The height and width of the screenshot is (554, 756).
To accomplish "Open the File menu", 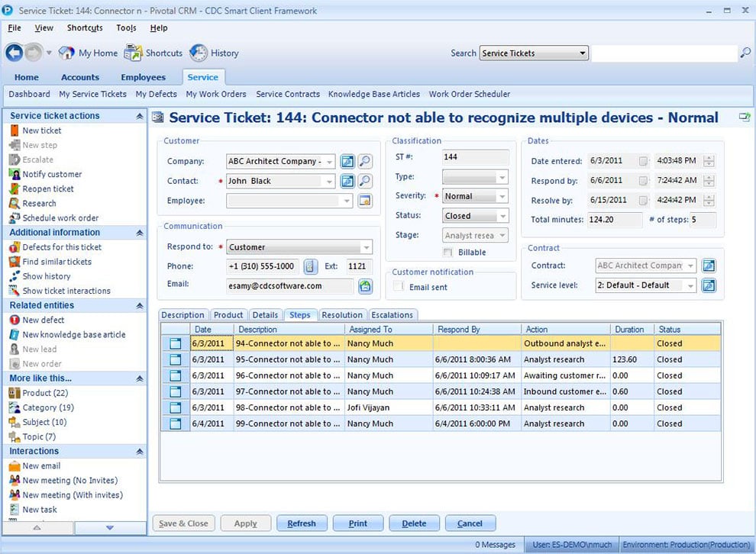I will pos(15,28).
